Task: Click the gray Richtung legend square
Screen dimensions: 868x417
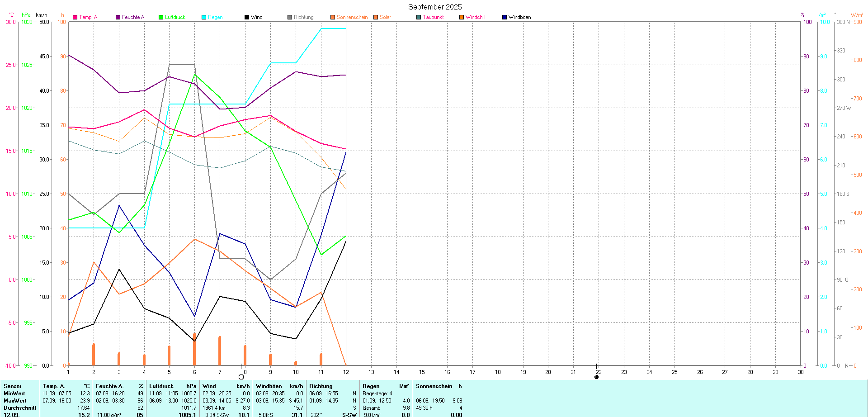Action: (290, 17)
